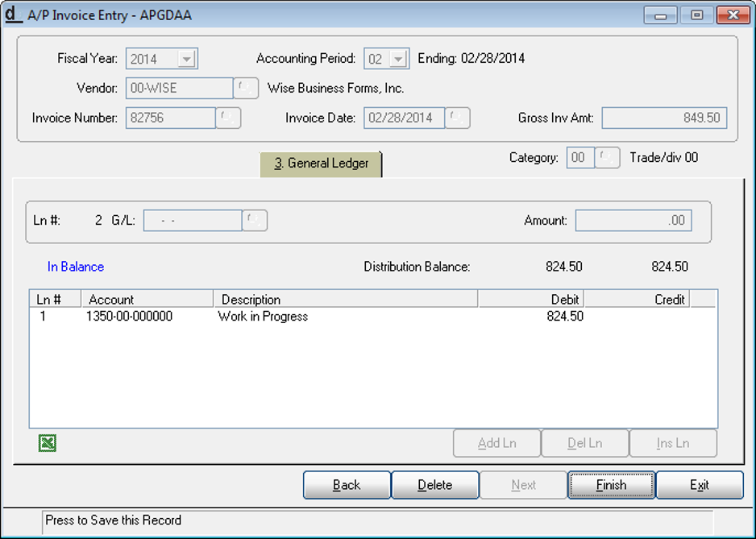Click the Back button
Viewport: 756px width, 539px height.
[347, 485]
